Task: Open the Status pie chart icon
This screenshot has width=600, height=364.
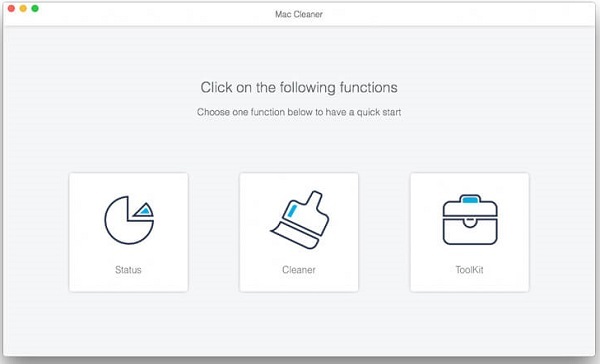Action: coord(129,220)
